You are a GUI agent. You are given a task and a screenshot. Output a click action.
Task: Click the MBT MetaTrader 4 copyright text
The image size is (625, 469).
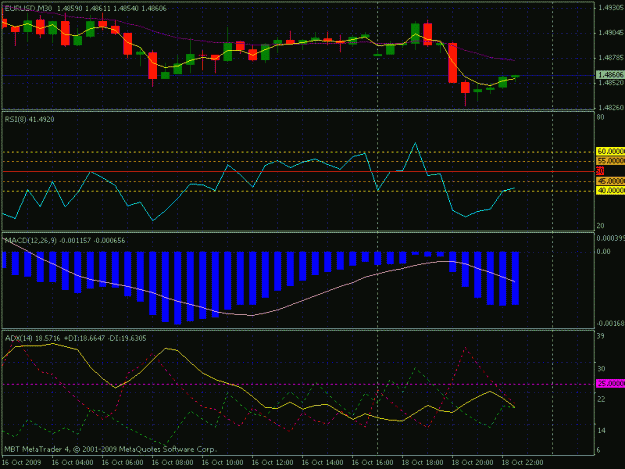(x=110, y=449)
